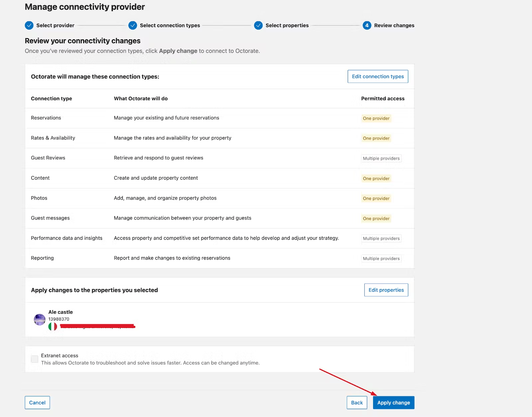Click the Select provider step label
The height and width of the screenshot is (417, 532).
click(55, 25)
